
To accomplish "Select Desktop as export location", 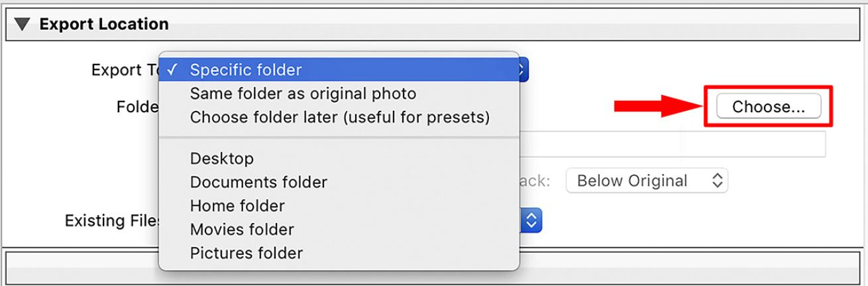I will point(221,159).
